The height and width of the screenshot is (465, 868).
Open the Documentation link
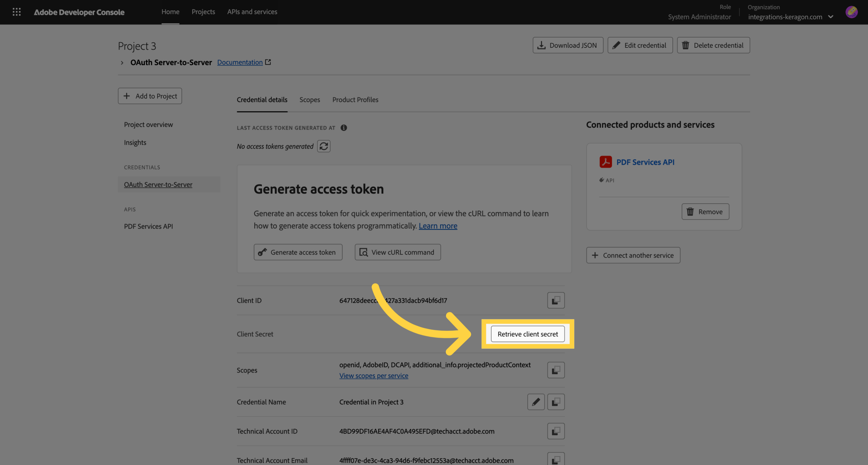pyautogui.click(x=240, y=62)
